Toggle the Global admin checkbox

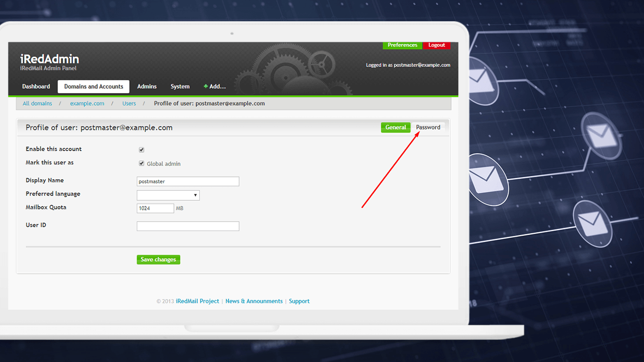[x=141, y=164]
